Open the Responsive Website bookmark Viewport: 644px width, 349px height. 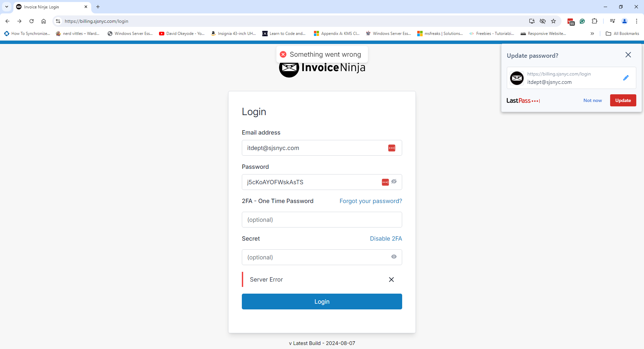[543, 34]
